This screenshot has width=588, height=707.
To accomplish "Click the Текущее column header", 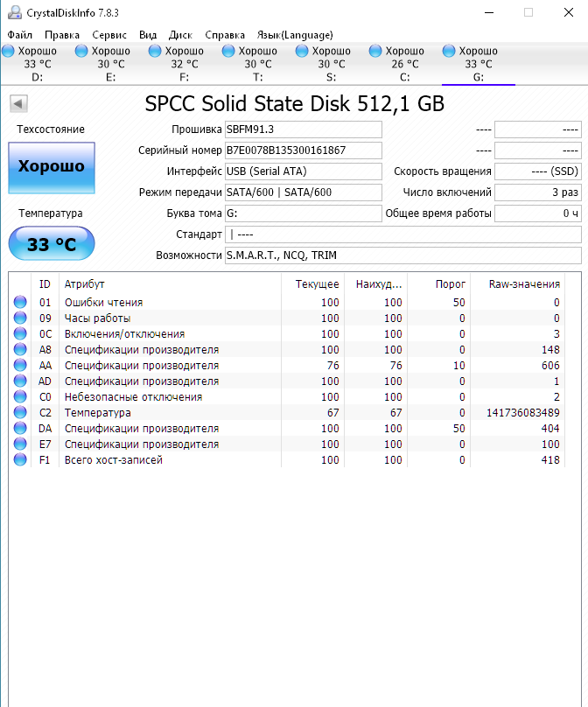I will (312, 284).
